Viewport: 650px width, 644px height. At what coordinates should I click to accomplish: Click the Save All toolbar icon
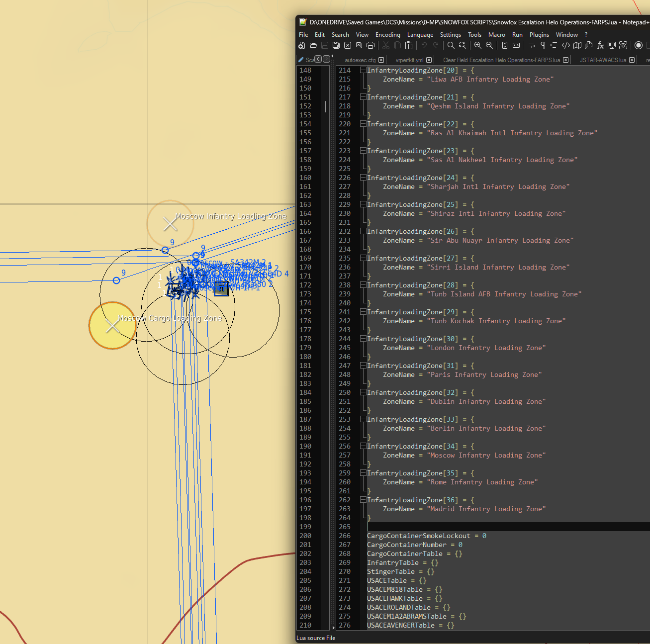tap(336, 45)
